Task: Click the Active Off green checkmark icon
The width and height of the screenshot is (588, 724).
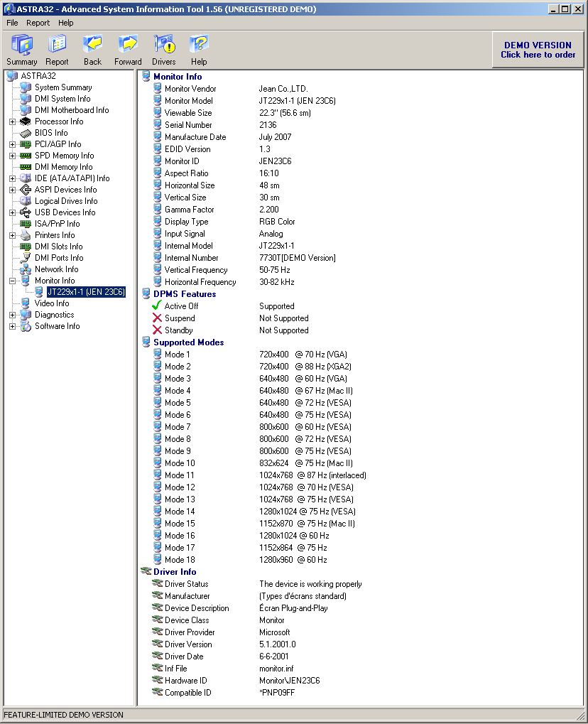Action: [x=157, y=306]
